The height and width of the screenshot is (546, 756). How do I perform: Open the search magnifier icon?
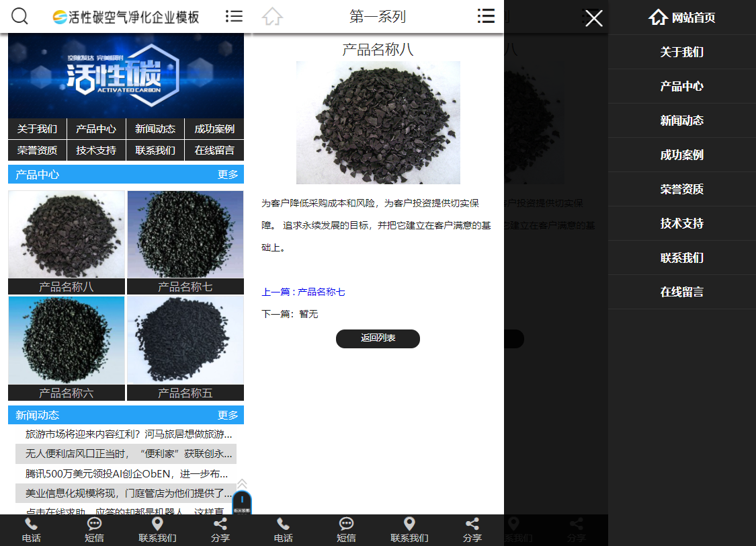pos(19,16)
